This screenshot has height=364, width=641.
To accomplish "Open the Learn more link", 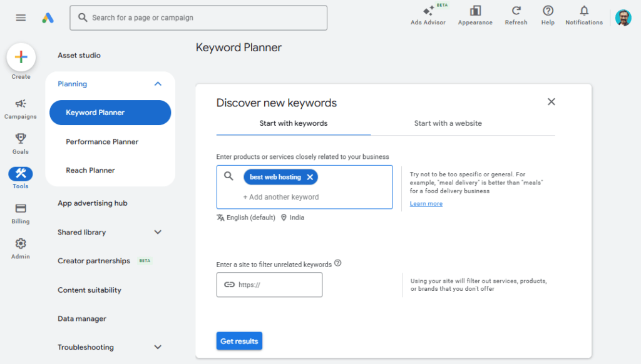I will 426,203.
